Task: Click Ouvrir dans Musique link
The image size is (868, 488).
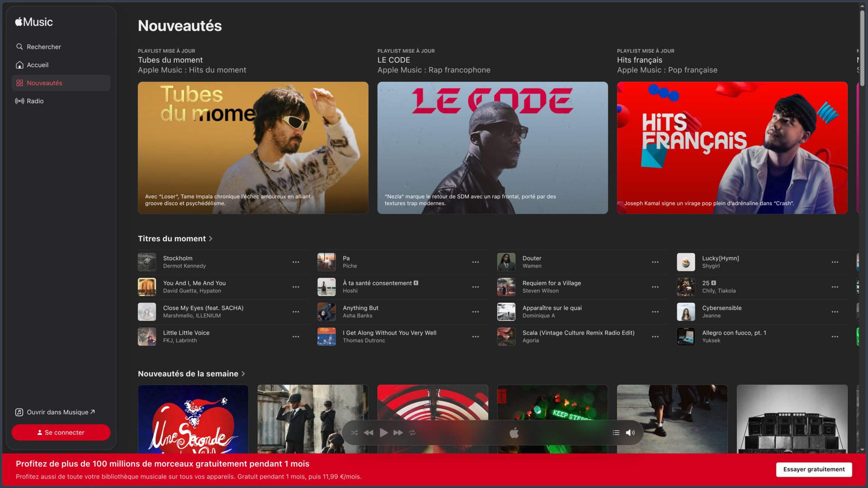Action: 55,412
